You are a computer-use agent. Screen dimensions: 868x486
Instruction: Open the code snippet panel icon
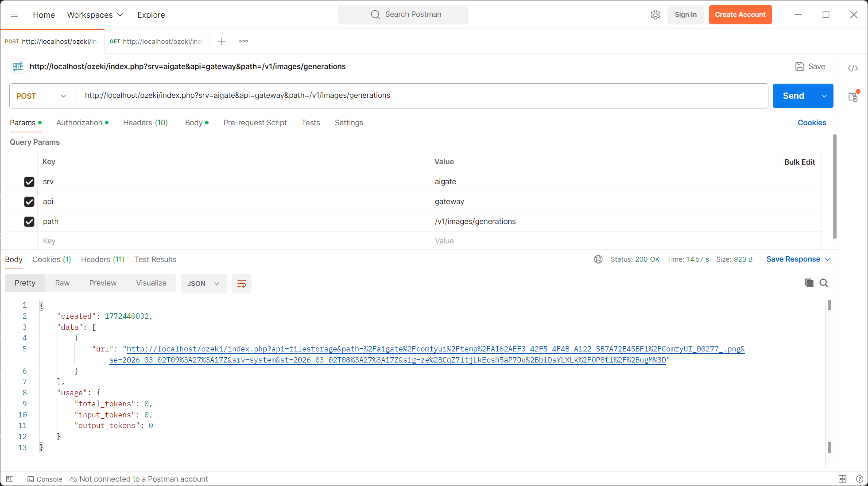click(x=853, y=68)
